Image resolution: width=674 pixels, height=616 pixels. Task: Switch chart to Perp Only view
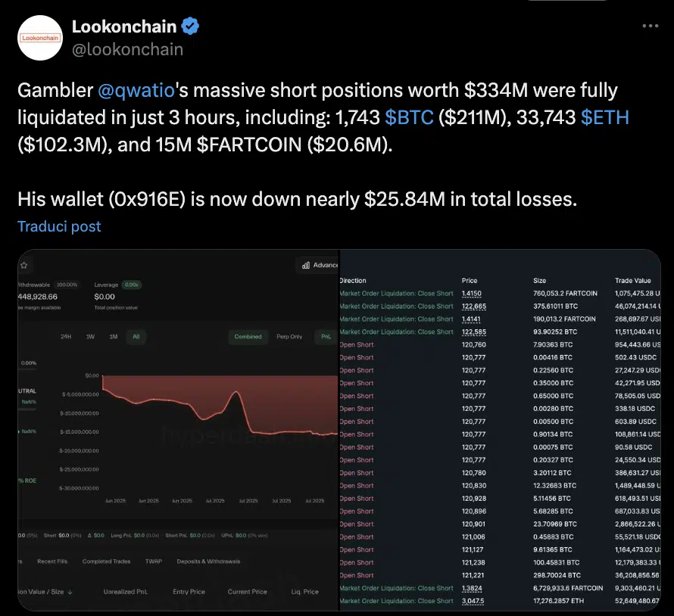click(x=289, y=337)
